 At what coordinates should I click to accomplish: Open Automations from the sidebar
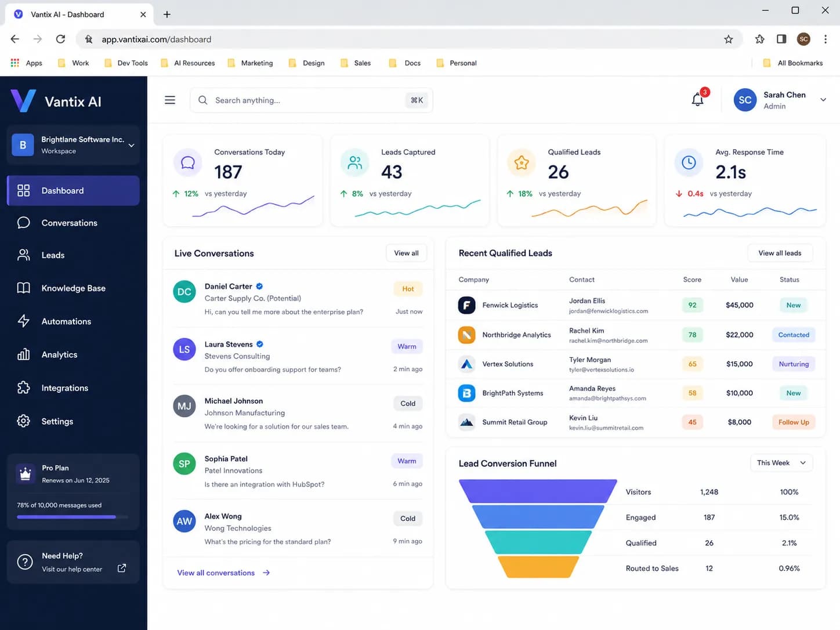tap(73, 321)
